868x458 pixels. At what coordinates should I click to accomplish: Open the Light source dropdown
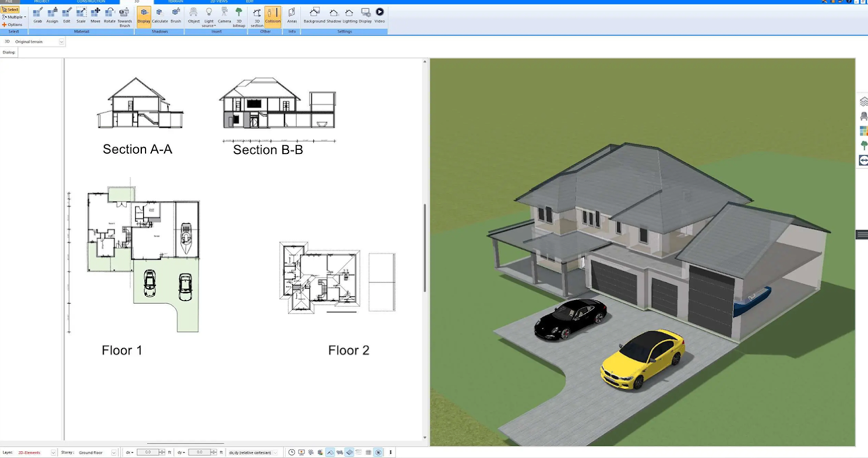point(209,18)
